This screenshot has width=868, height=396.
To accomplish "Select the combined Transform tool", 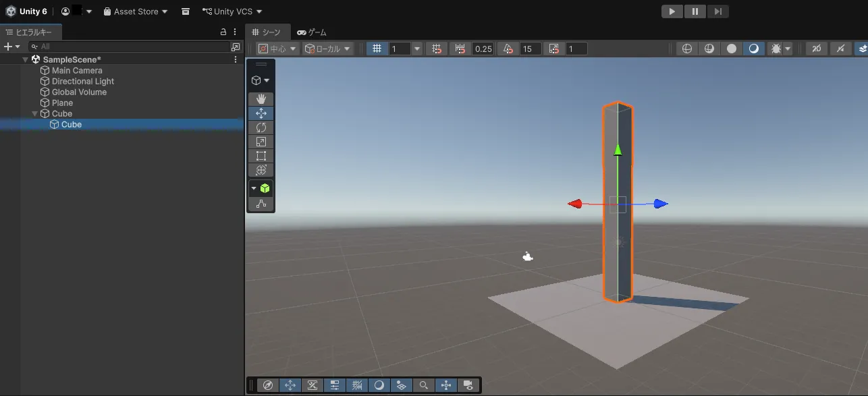I will [261, 170].
